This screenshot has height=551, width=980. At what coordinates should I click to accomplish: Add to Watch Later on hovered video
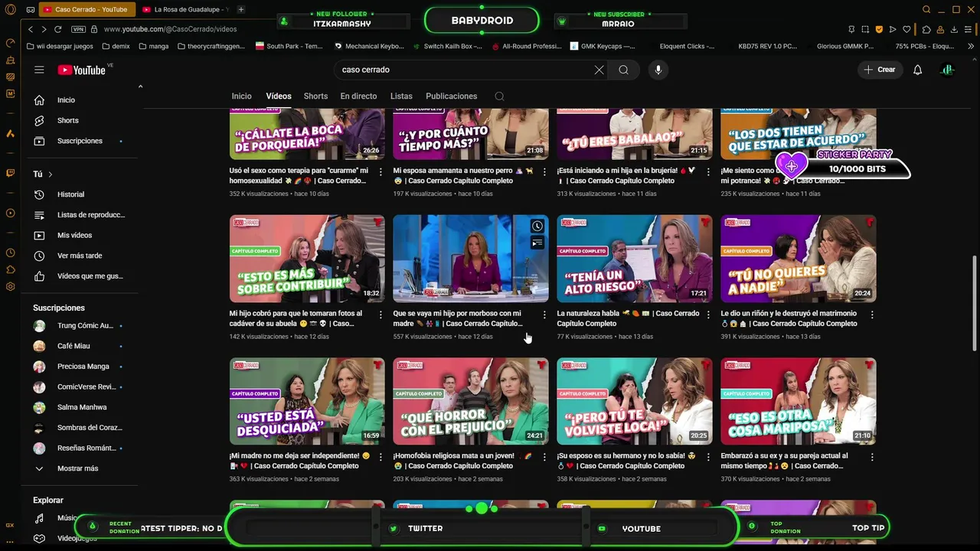(537, 227)
